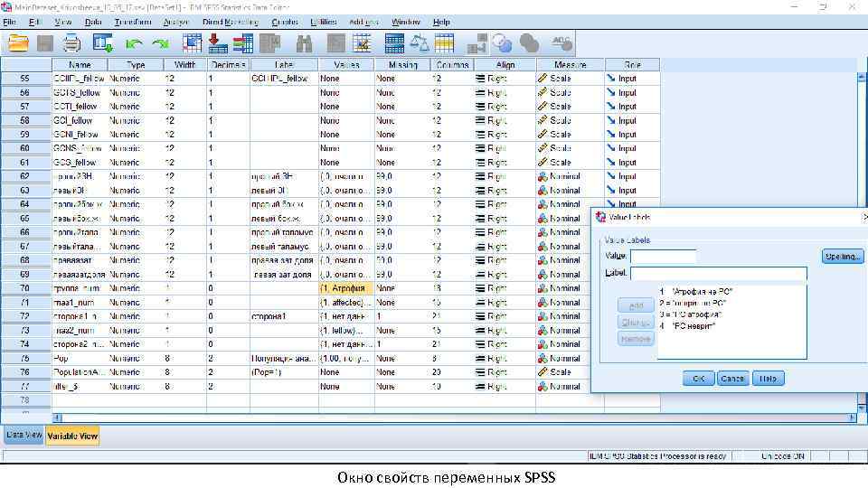868x488 pixels.
Task: Click the Measure column header
Action: (571, 65)
